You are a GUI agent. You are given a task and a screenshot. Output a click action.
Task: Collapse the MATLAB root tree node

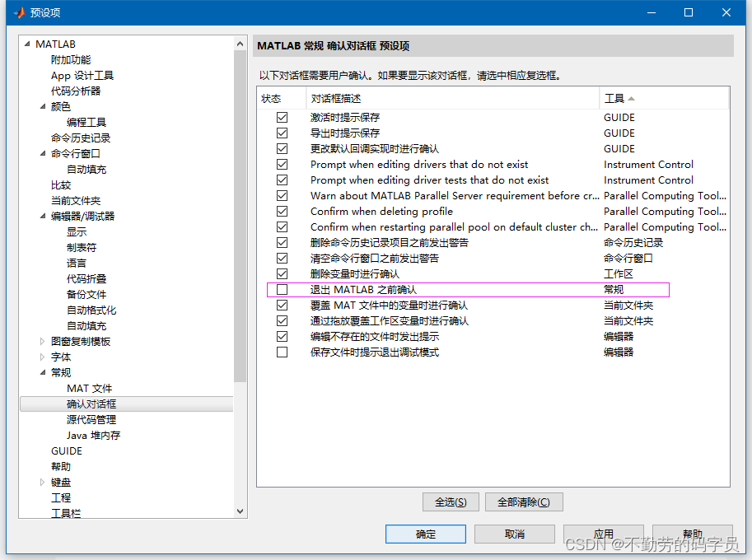27,44
